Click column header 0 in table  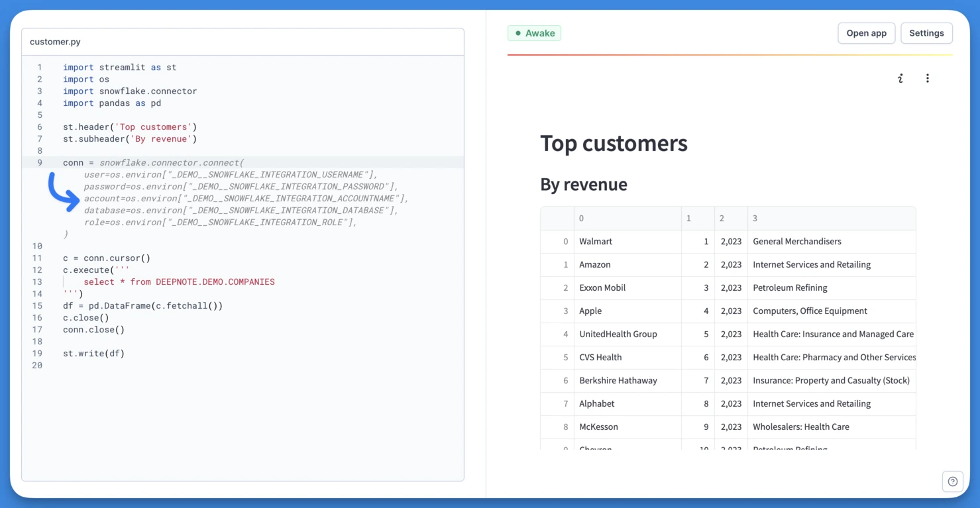tap(627, 218)
